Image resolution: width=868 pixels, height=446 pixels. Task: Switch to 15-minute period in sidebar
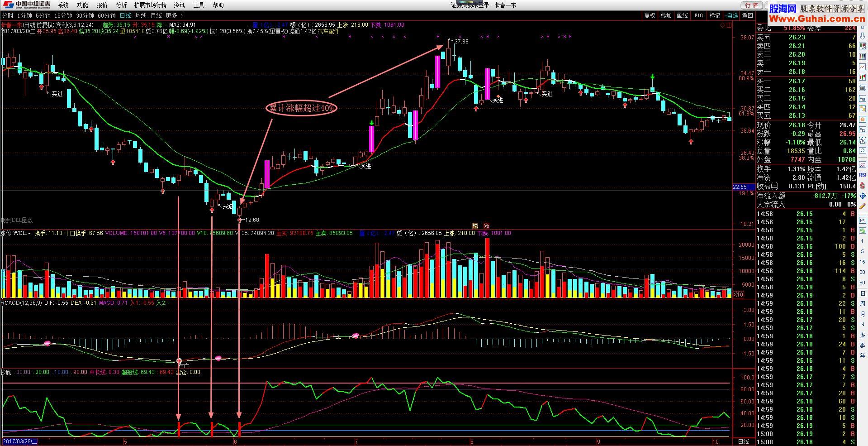863,261
